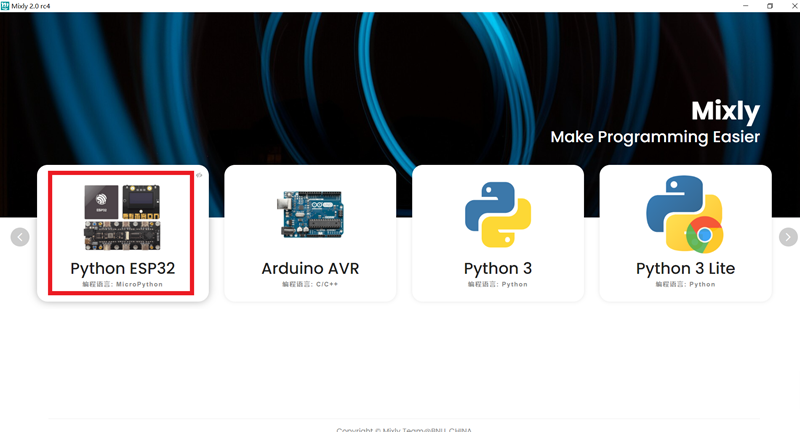Show next boards with right arrow
The width and height of the screenshot is (800, 432).
(788, 237)
